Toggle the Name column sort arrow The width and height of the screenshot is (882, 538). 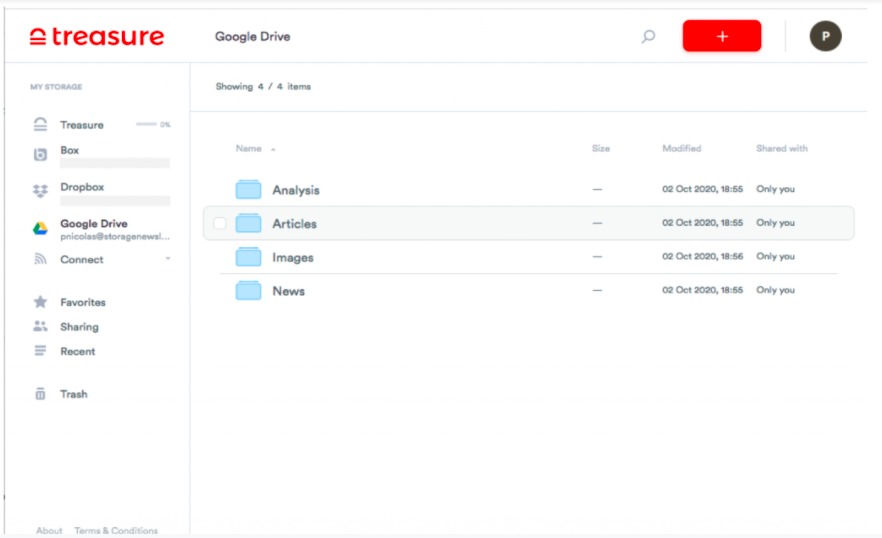coord(273,149)
